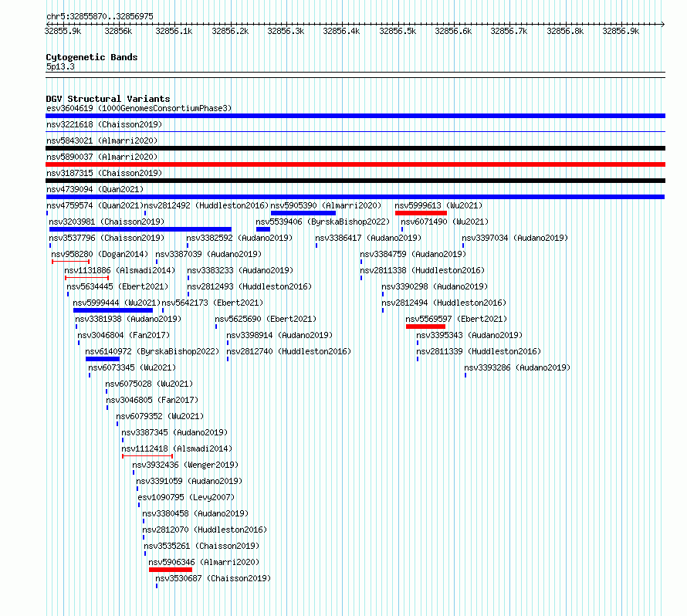Open nsv2812740 (Huddleston2016) label
Image resolution: width=687 pixels, height=616 pixels.
pyautogui.click(x=289, y=351)
